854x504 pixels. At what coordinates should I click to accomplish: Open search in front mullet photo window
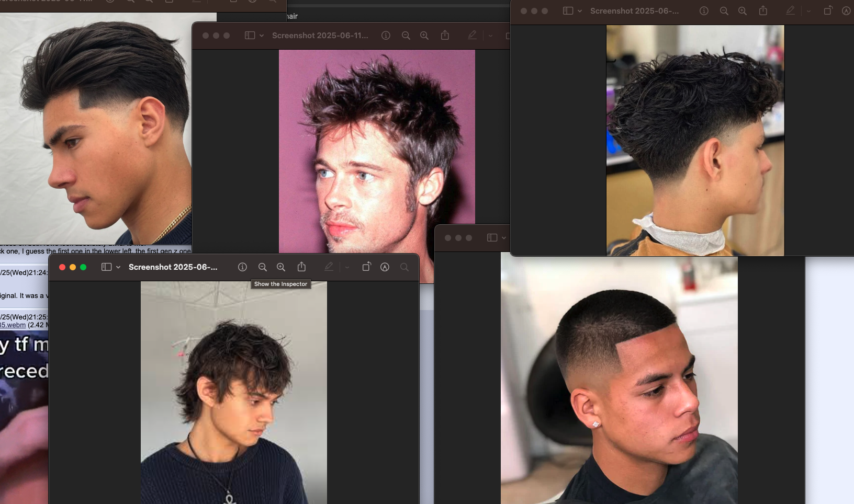[x=404, y=267]
